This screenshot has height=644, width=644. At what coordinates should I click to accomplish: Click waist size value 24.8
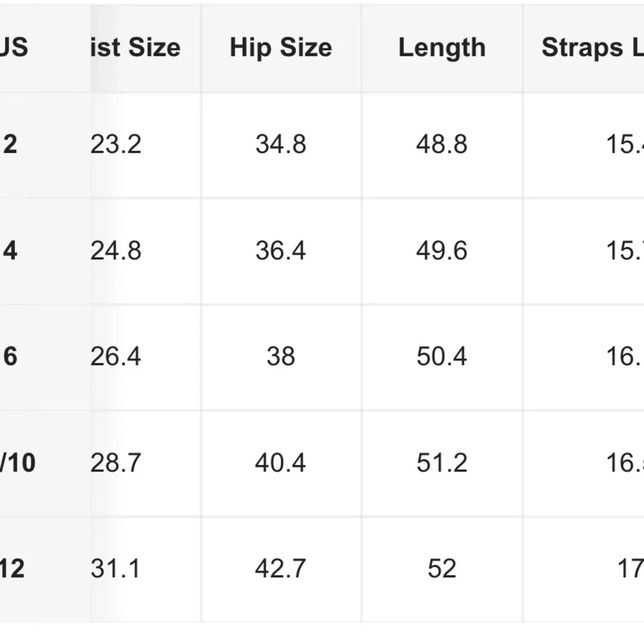click(x=116, y=251)
